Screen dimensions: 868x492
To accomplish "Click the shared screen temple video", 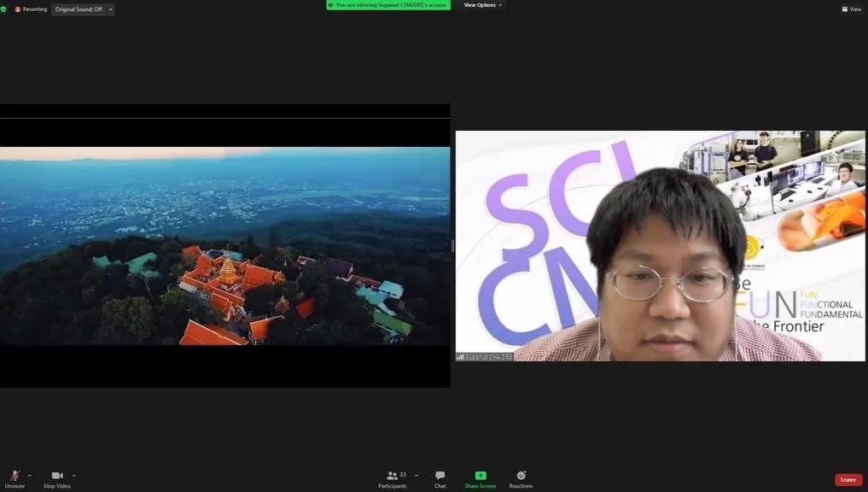I will (224, 246).
